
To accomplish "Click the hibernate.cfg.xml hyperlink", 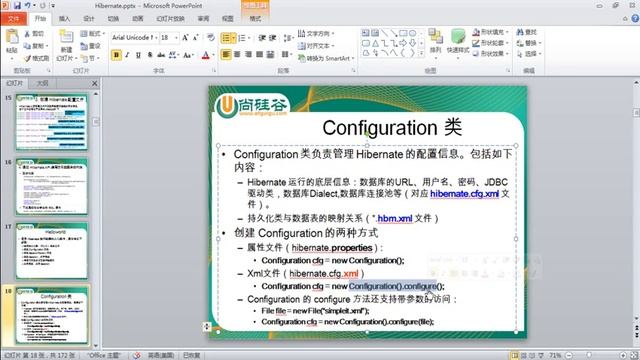I will click(x=464, y=193).
